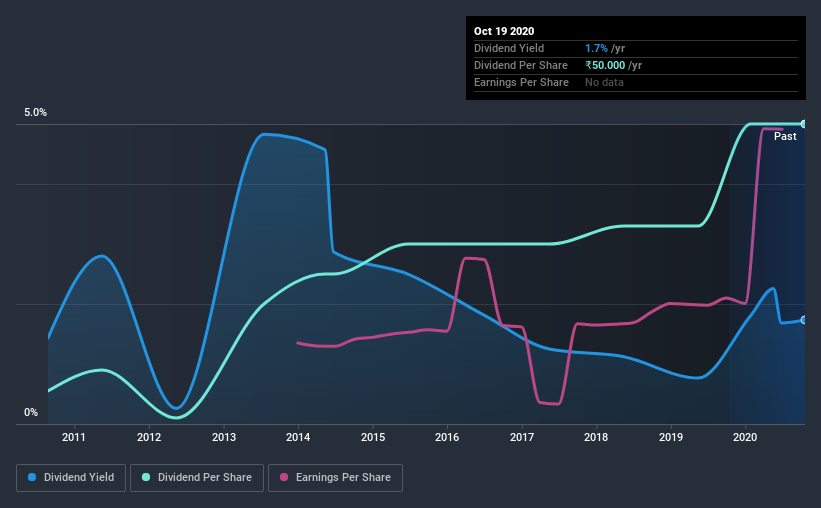The image size is (821, 508).
Task: Click the 2019 x-axis label
Action: tap(671, 437)
